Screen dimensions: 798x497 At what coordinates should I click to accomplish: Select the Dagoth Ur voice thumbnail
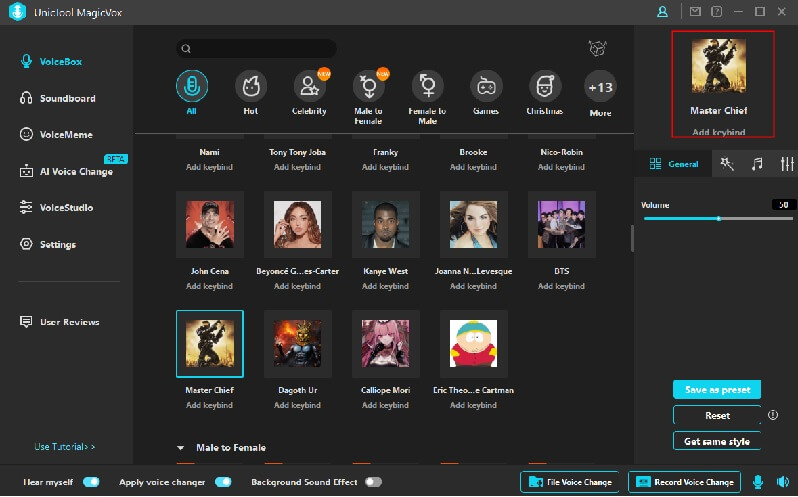tap(298, 344)
